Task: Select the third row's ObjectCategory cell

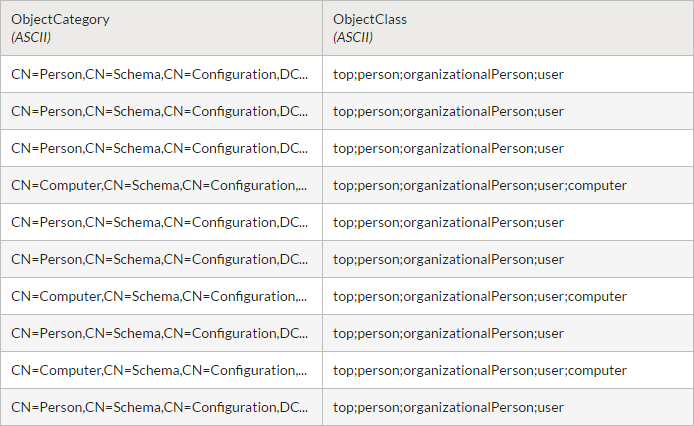Action: tap(160, 148)
